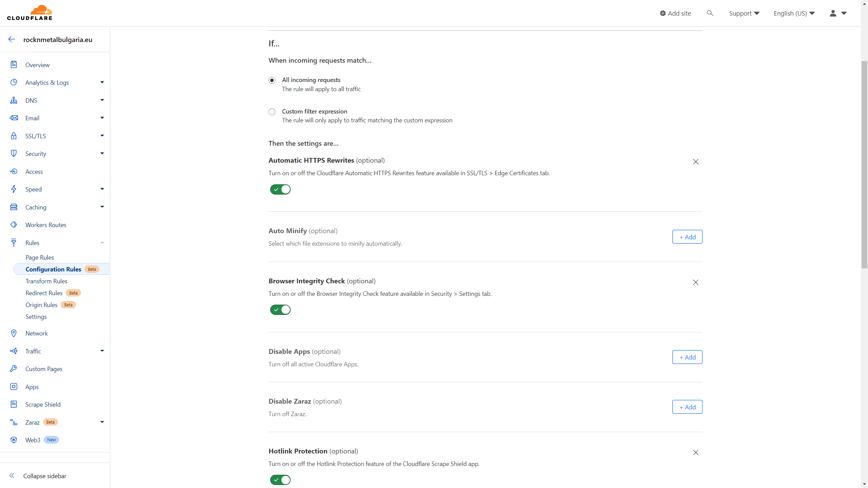This screenshot has height=488, width=868.
Task: Click the Speed lightning bolt icon
Action: pyautogui.click(x=14, y=189)
